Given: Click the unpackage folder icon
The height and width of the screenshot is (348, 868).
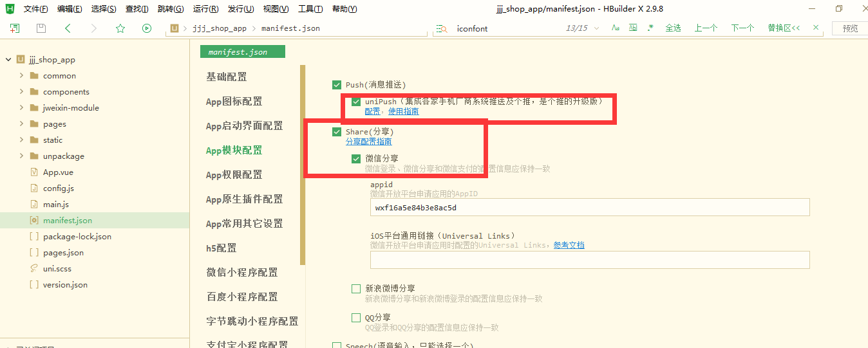Looking at the screenshot, I should [x=34, y=156].
